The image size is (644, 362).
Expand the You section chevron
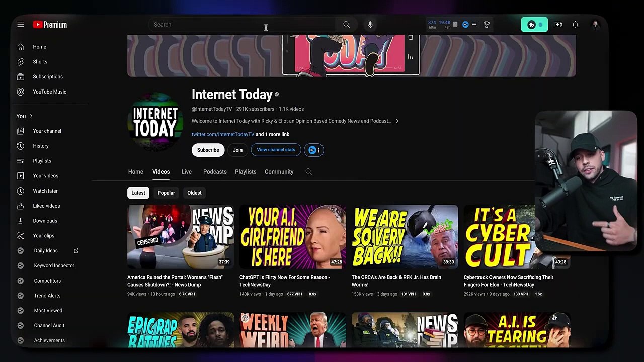coord(31,116)
